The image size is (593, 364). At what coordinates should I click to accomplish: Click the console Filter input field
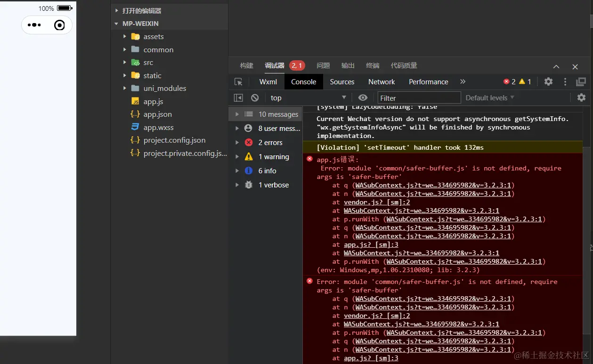(x=419, y=98)
